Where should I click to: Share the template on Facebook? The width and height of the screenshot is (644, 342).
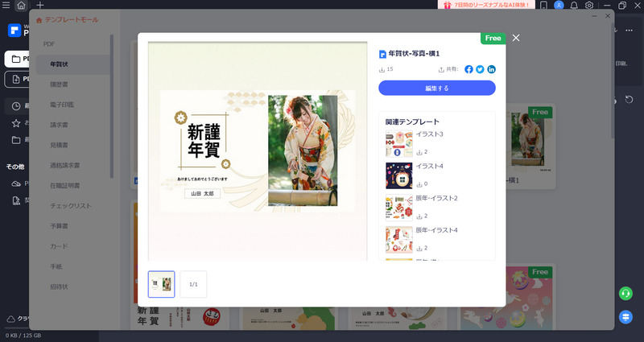(x=469, y=69)
